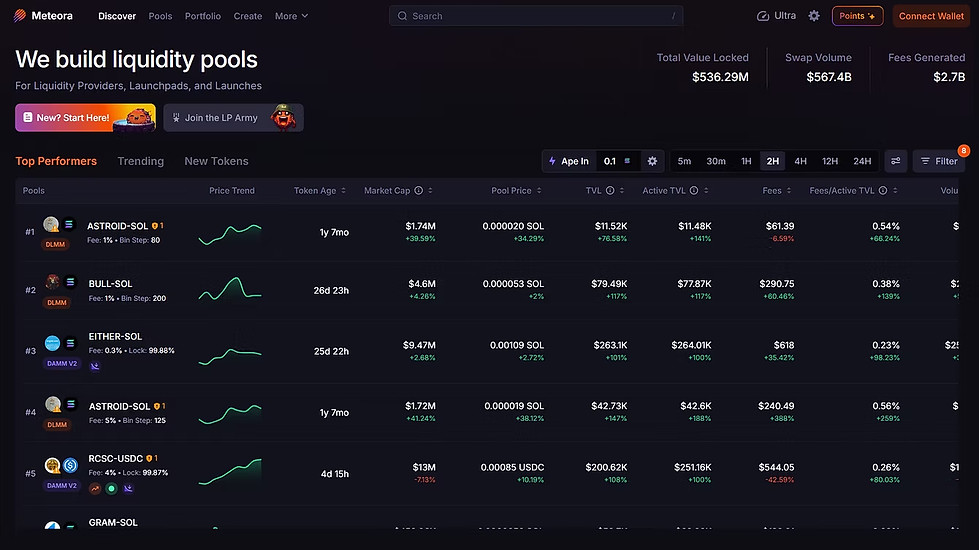Click the display options sliders icon
The height and width of the screenshot is (550, 979).
point(895,161)
